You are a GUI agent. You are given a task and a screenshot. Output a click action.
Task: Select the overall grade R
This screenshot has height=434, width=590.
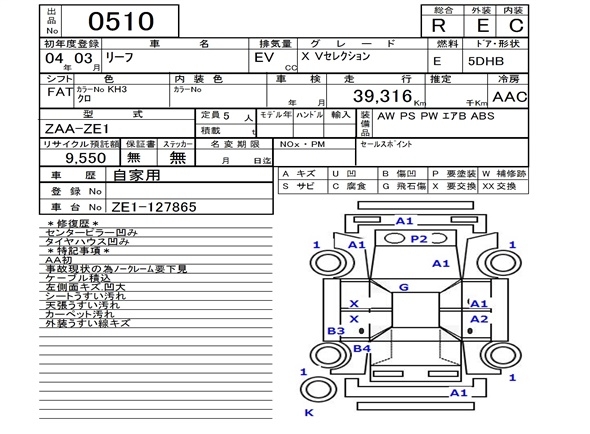(x=439, y=26)
